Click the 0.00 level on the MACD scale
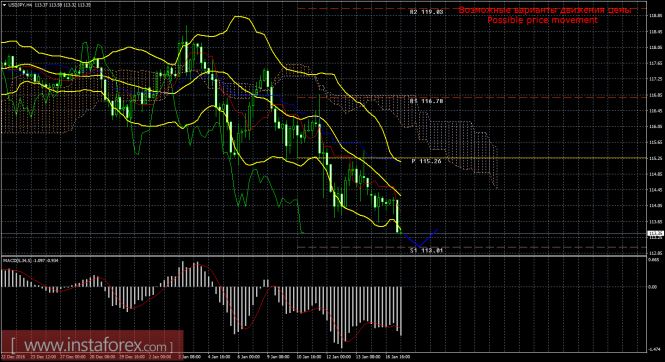665x362 pixels. pos(653,287)
